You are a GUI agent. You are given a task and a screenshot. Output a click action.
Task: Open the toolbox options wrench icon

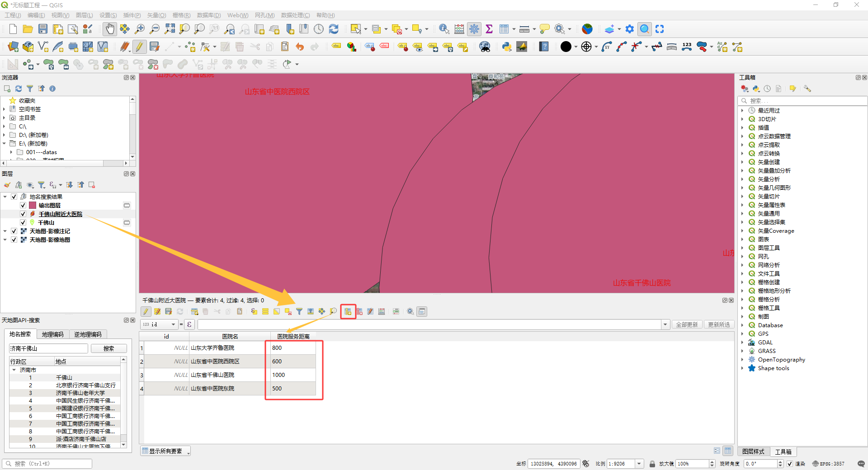[807, 89]
